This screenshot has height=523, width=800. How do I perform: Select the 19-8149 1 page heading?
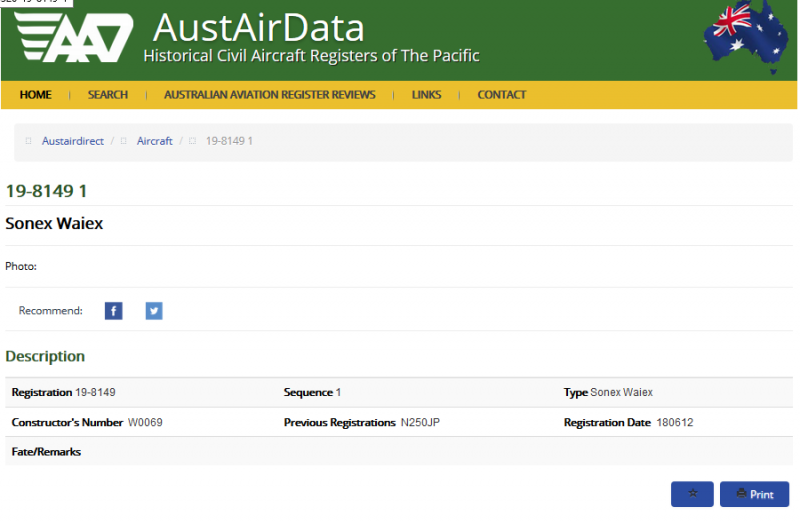(46, 191)
